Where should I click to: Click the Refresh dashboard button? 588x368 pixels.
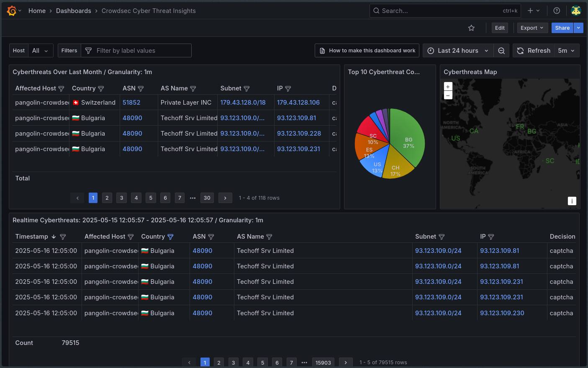[x=534, y=51]
